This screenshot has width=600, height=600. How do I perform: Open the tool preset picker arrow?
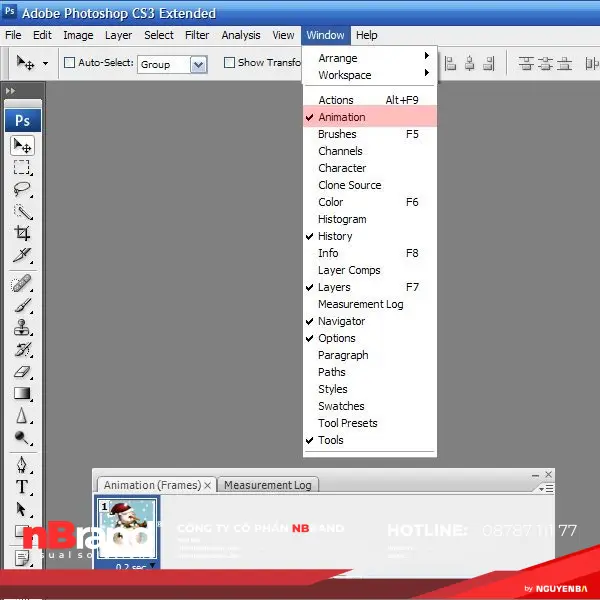point(46,63)
